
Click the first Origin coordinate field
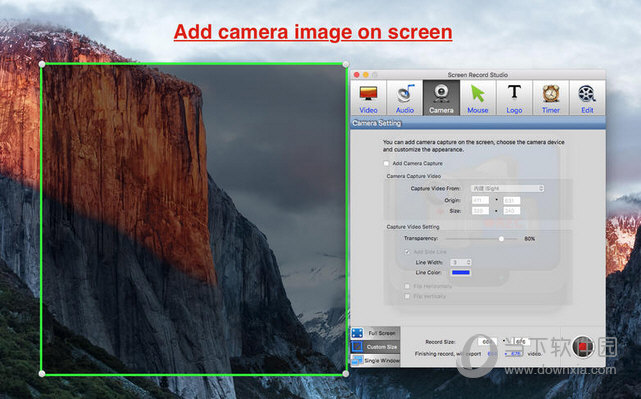click(x=480, y=200)
